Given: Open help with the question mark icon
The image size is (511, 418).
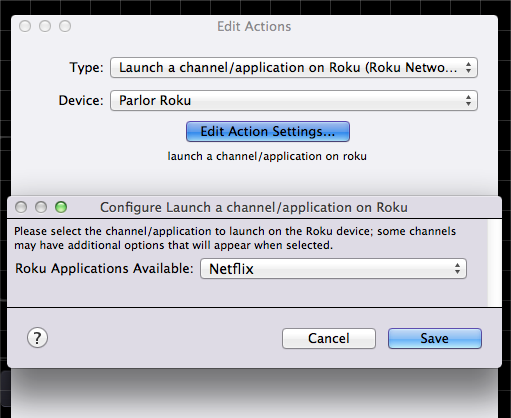Looking at the screenshot, I should 37,338.
